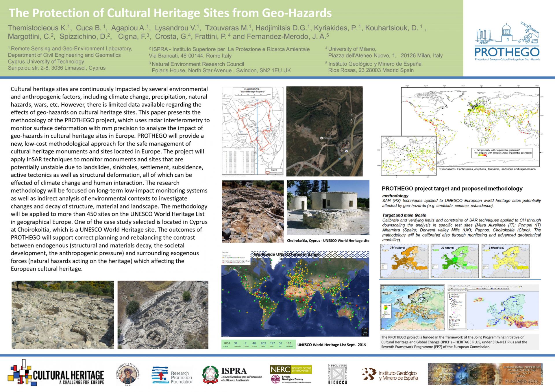The width and height of the screenshot is (555, 392).
Task: Click the abstract paragraph starting Cultural heritage sites
Action: coord(110,179)
